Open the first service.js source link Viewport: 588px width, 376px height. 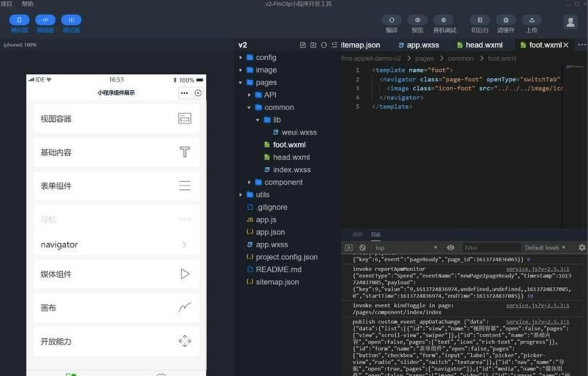coord(537,269)
